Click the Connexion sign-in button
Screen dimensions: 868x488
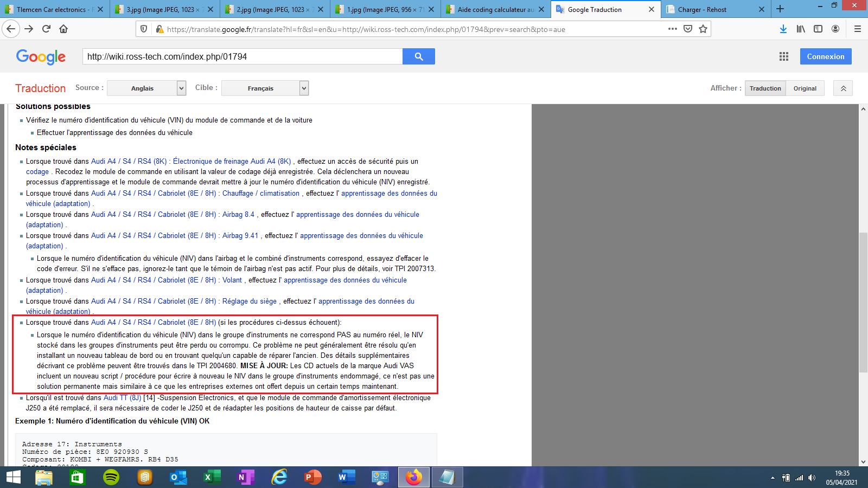826,56
